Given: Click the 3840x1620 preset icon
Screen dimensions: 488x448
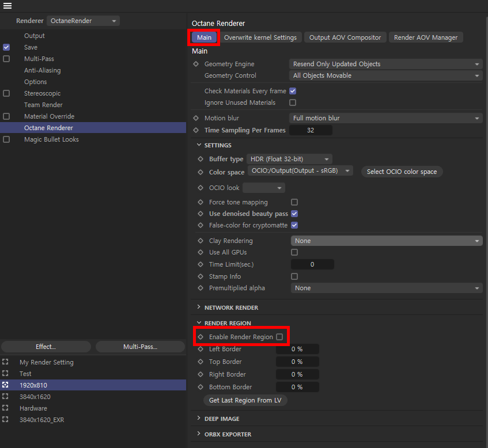Looking at the screenshot, I should (5, 396).
